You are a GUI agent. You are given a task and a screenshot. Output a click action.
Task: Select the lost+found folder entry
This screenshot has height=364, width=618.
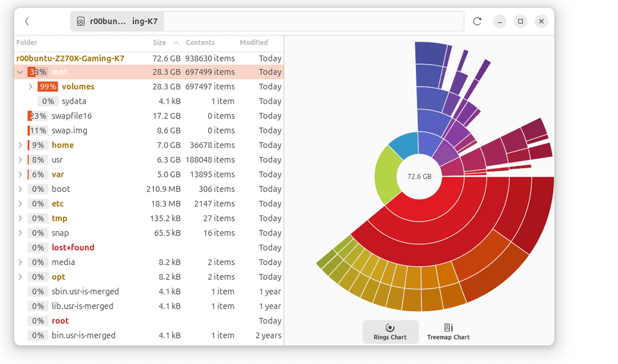click(72, 247)
